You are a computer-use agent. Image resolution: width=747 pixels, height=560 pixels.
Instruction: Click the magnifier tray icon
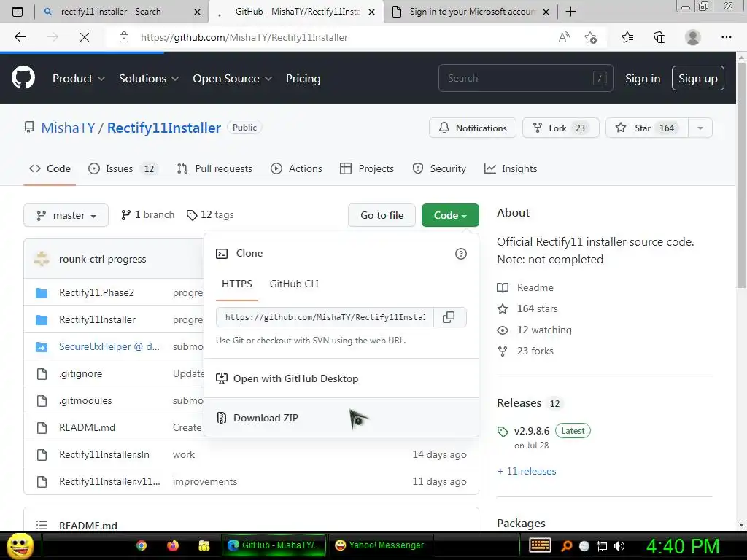(567, 546)
